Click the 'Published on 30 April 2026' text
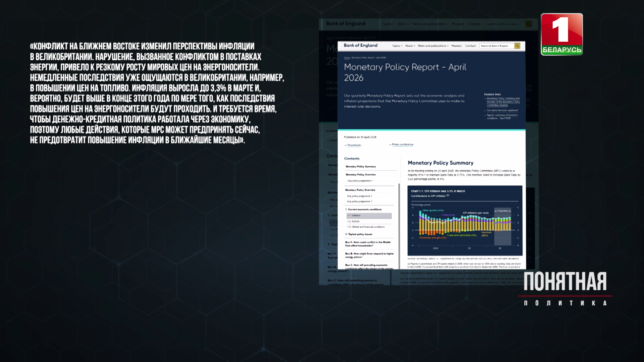Screen dimensions: 644x362 360,137
